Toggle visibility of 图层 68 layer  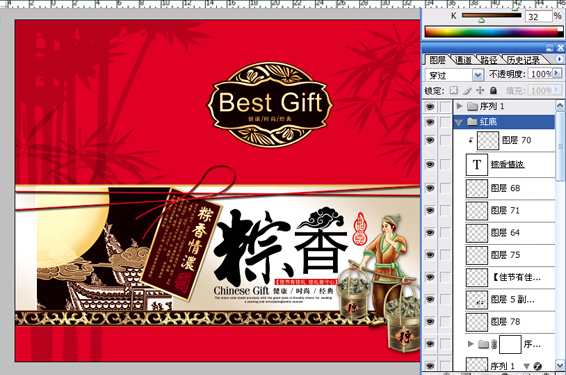tap(430, 188)
